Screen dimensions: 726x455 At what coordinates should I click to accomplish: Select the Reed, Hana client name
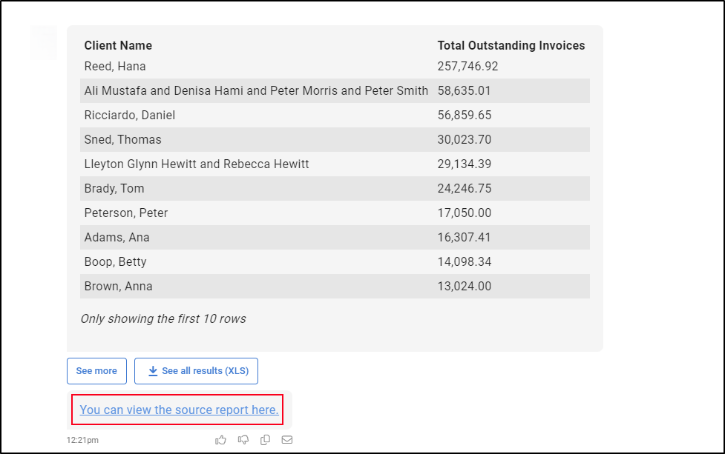click(115, 66)
